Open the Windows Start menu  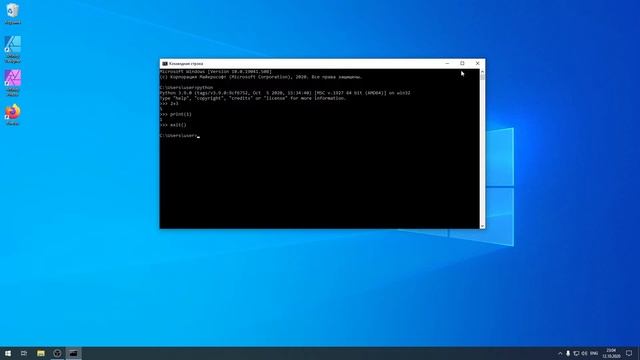pyautogui.click(x=8, y=353)
